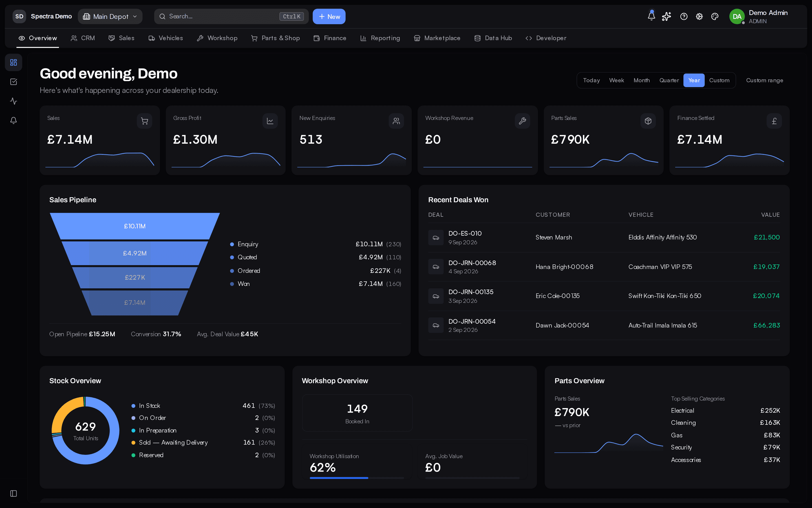
Task: Click the box icon on Parts Sales card
Action: (x=648, y=121)
